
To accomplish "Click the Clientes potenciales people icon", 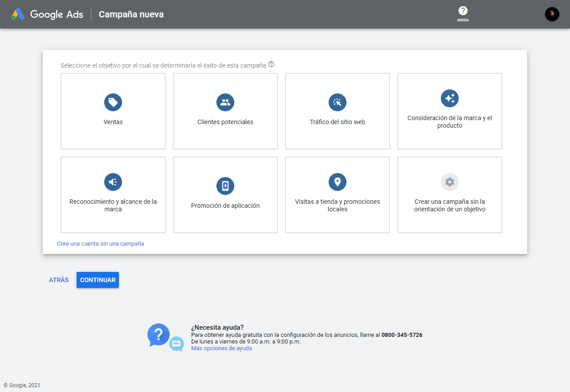I will (x=225, y=102).
